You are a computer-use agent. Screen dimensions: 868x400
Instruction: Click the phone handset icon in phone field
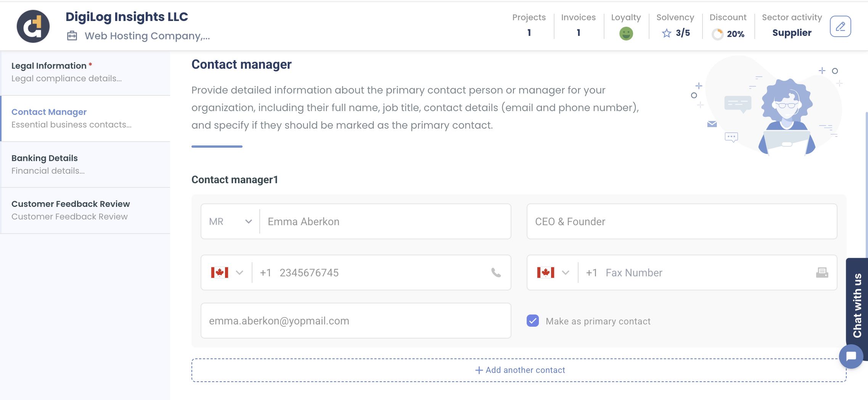point(495,273)
